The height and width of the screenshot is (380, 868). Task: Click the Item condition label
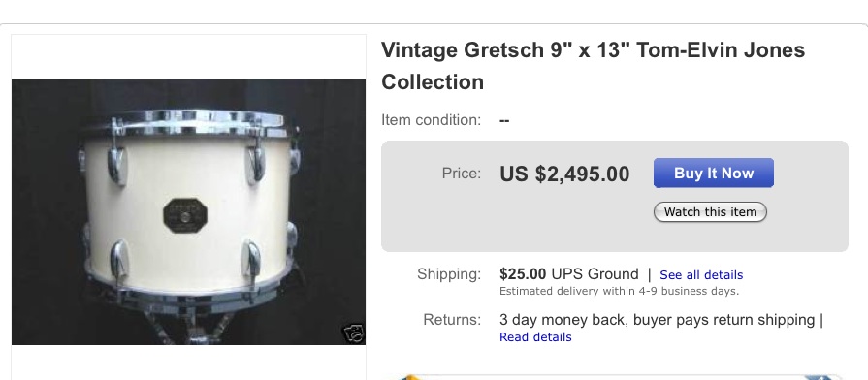pyautogui.click(x=432, y=120)
